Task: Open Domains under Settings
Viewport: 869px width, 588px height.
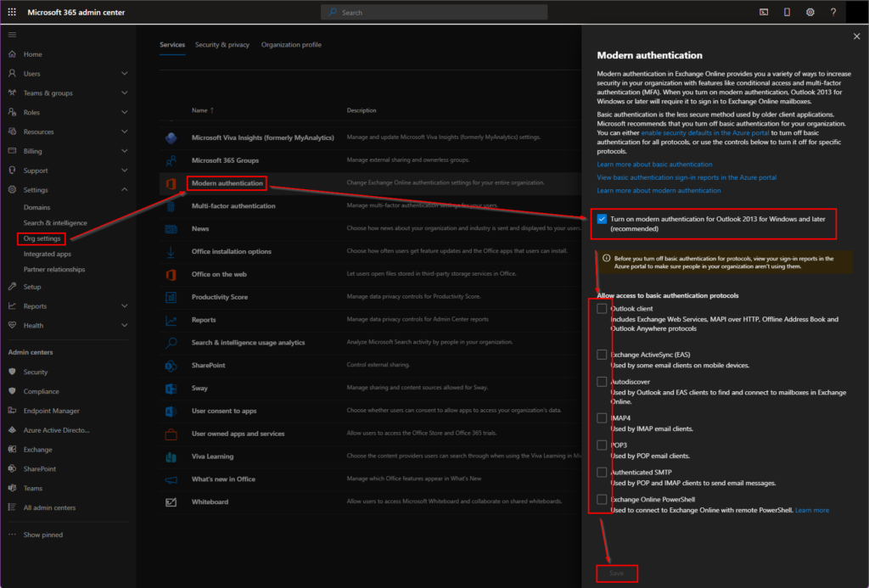Action: click(x=36, y=207)
